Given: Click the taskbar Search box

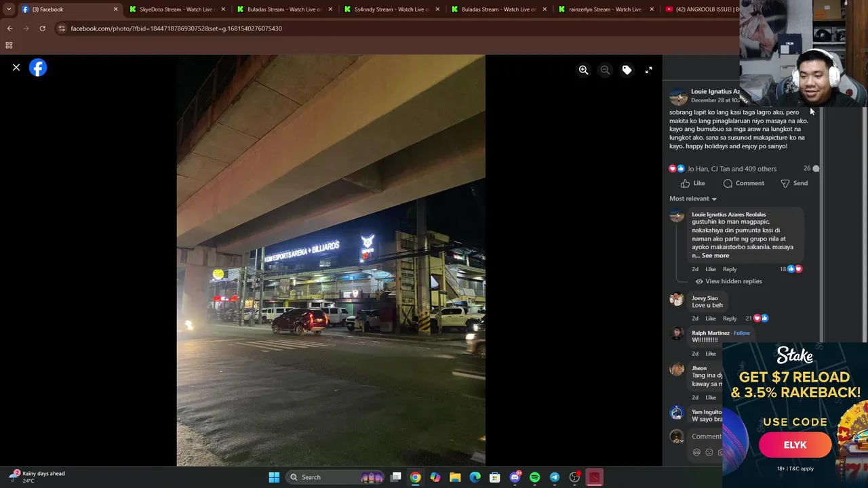Looking at the screenshot, I should pyautogui.click(x=336, y=477).
